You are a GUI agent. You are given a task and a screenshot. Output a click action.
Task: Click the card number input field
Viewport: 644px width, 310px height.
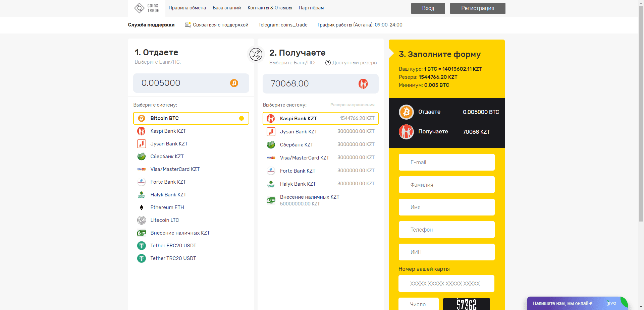446,284
